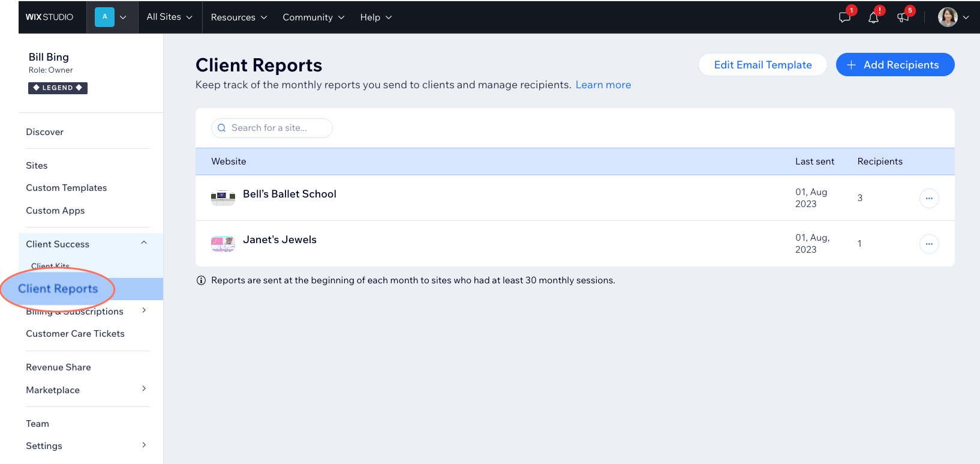Viewport: 980px width, 464px height.
Task: Expand the Billing & Subscriptions submenu arrow
Action: click(x=144, y=310)
